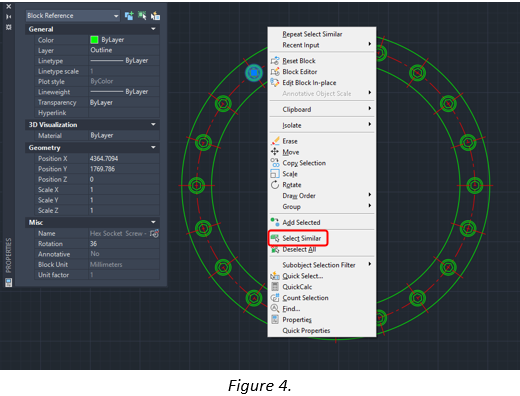Click the green ByLayer color swatch
The height and width of the screenshot is (396, 520).
coord(94,40)
